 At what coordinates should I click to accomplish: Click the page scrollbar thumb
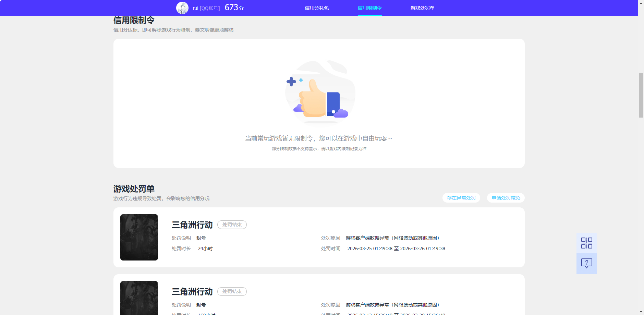[641, 95]
